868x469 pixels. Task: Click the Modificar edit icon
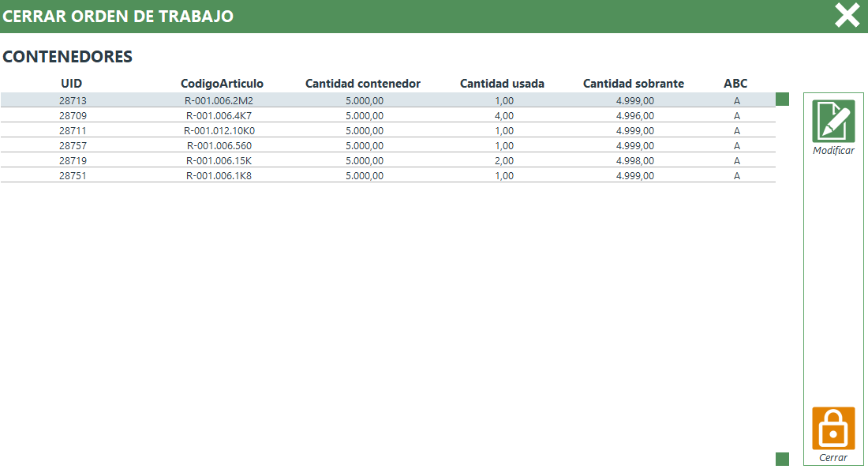[x=833, y=121]
